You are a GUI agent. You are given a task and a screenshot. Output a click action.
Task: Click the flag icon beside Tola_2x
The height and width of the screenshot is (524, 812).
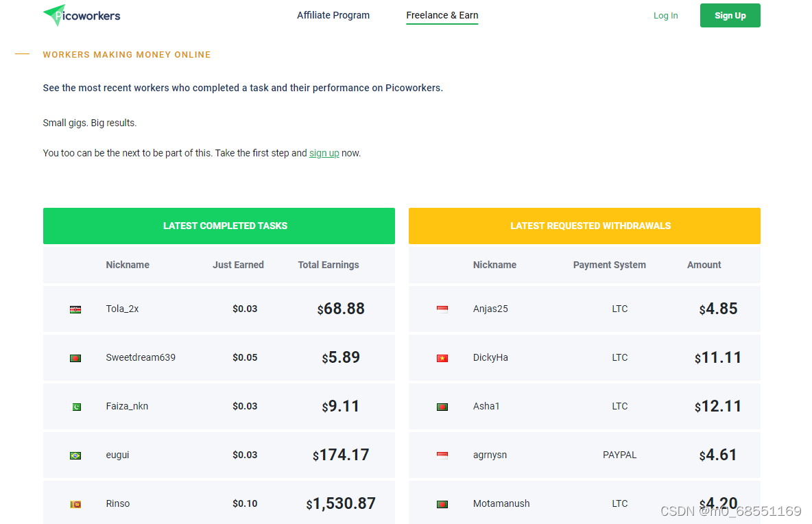(75, 309)
